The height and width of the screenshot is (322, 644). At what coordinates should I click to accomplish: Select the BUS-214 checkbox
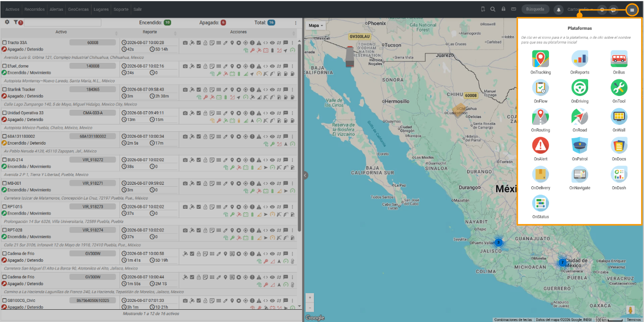point(4,160)
